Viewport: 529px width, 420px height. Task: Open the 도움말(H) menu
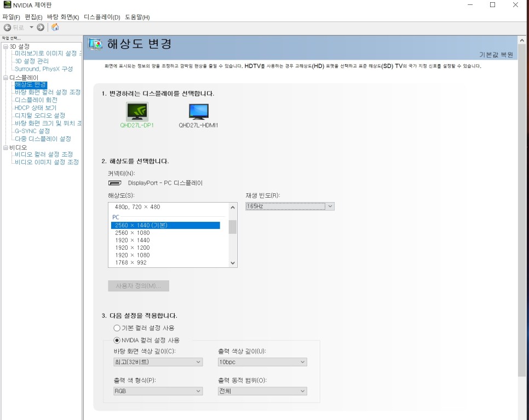137,17
